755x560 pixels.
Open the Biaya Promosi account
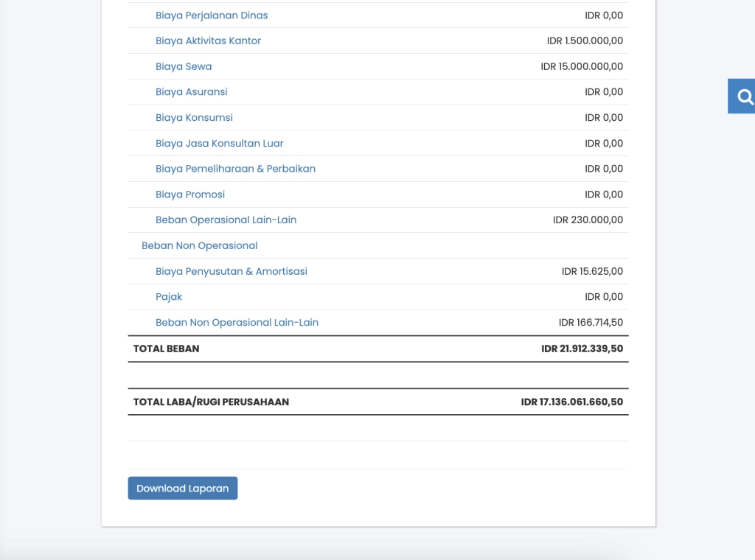(x=190, y=195)
